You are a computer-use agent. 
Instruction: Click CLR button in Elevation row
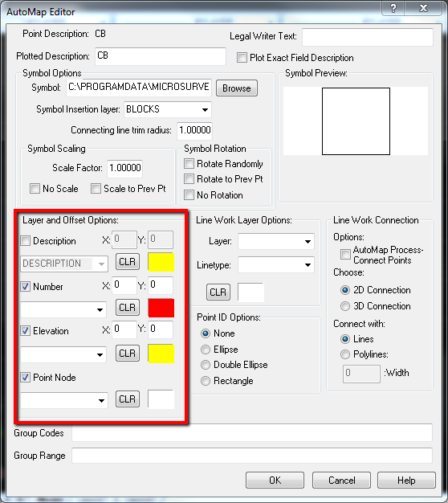[128, 354]
